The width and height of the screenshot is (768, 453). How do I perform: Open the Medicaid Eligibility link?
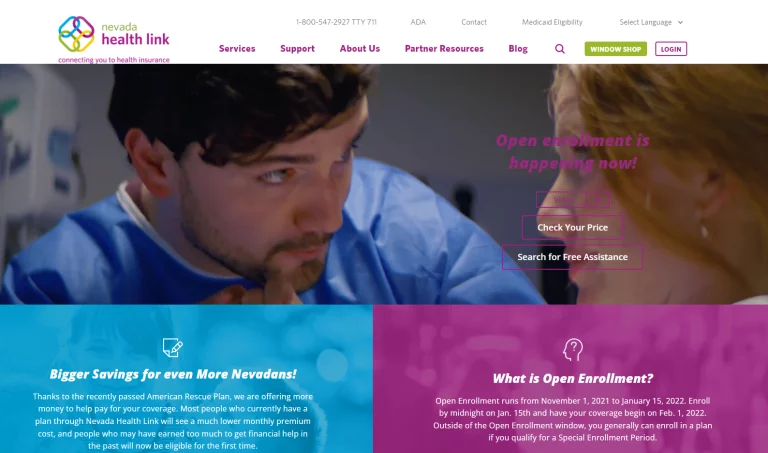click(552, 22)
